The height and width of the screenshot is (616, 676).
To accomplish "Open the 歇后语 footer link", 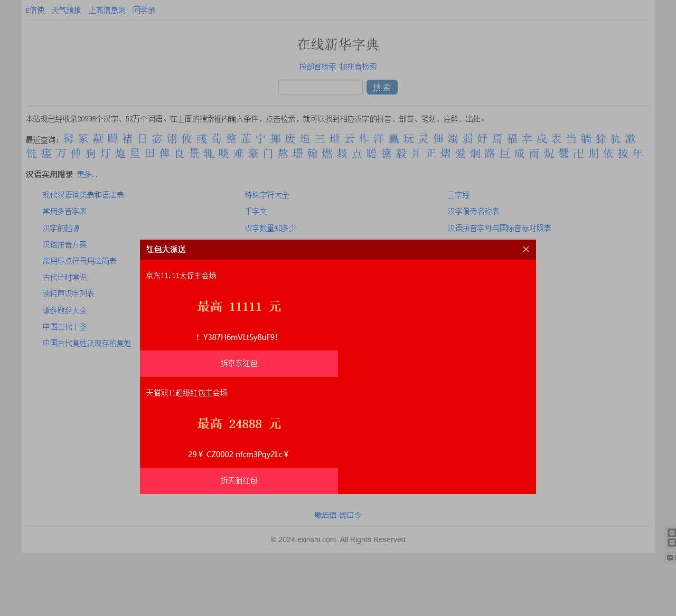I will [325, 515].
